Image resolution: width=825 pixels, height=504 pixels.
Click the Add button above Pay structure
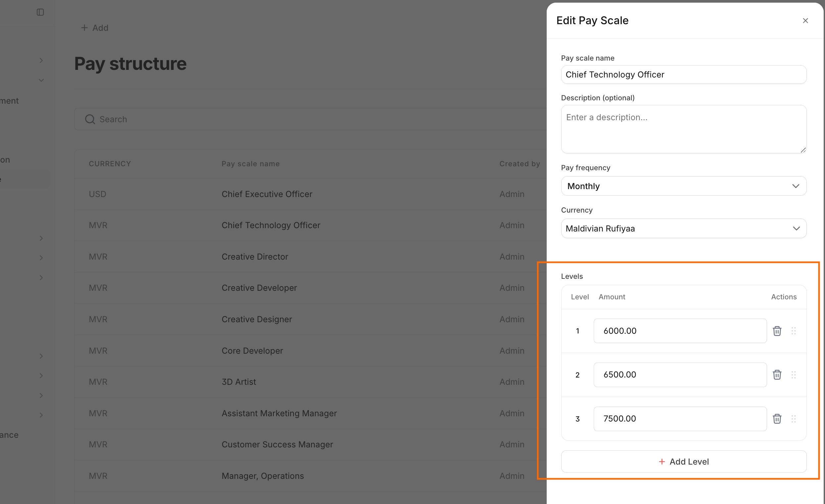(x=95, y=28)
